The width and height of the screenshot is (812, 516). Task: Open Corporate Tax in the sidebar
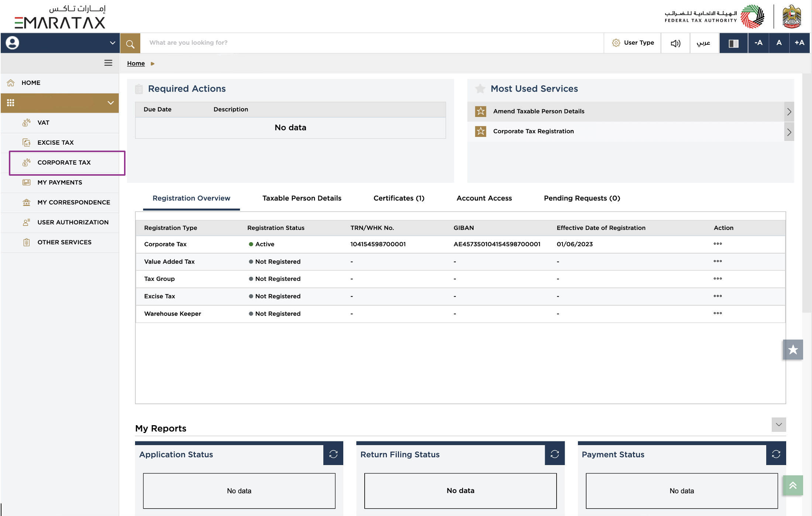pos(64,162)
